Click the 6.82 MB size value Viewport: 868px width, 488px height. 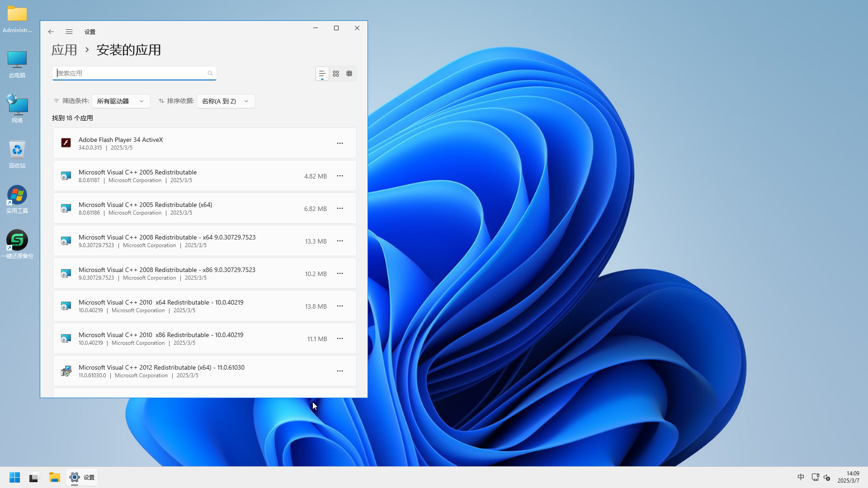316,209
